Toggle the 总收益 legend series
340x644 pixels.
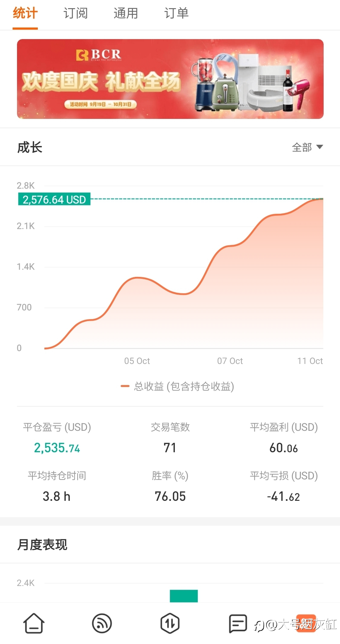tap(177, 386)
